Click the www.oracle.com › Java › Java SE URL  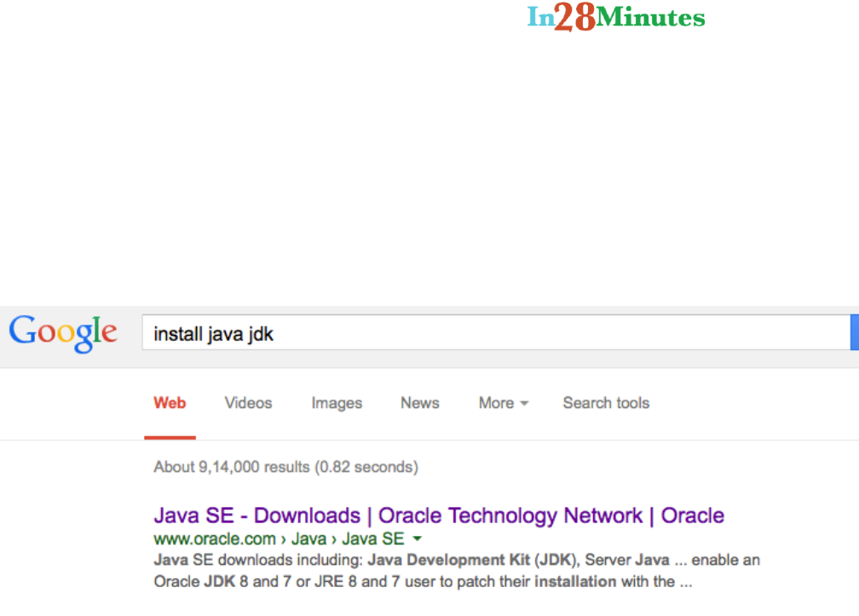(279, 538)
